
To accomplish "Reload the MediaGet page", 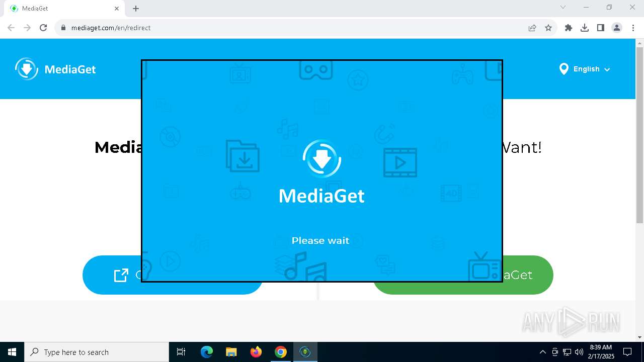I will point(43,28).
